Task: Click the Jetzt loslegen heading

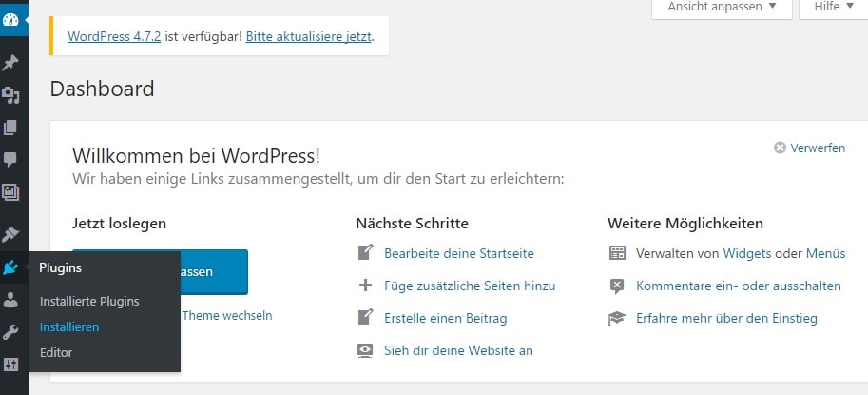Action: (x=119, y=224)
